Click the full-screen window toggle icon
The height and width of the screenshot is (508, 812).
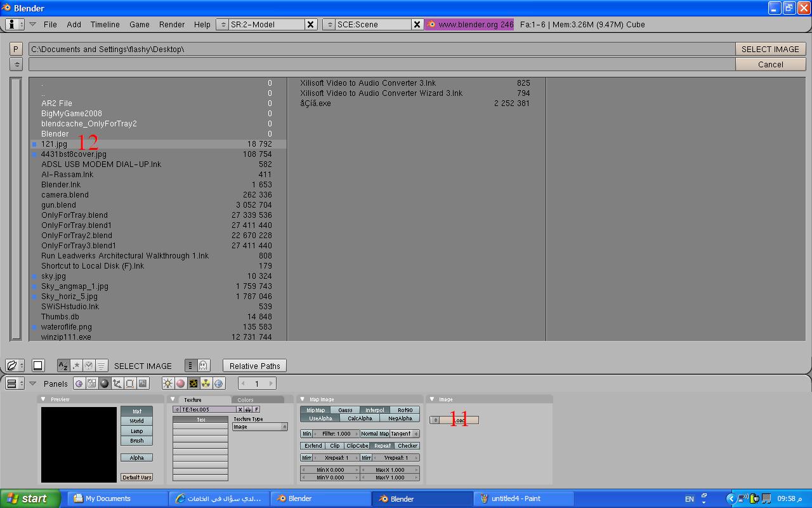point(37,366)
